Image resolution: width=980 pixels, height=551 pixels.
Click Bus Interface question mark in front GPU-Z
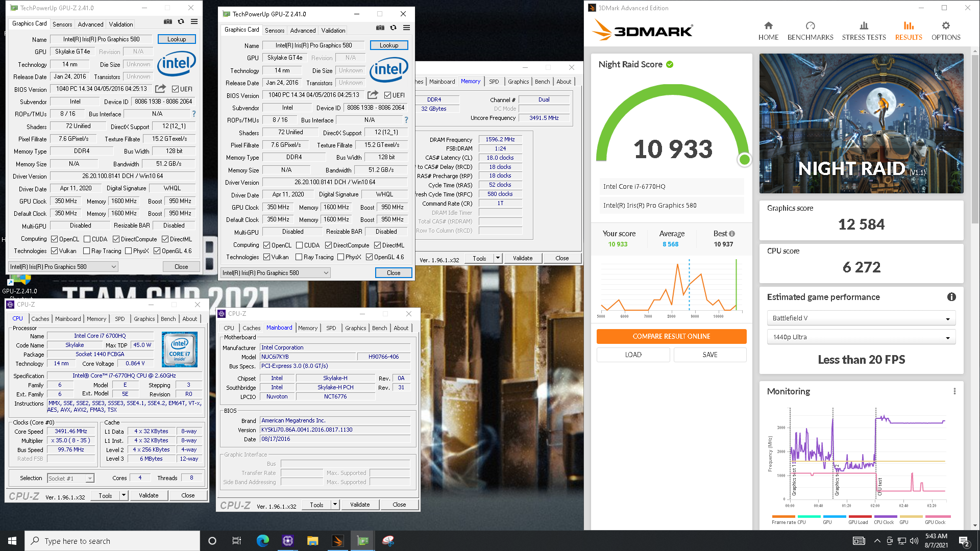coord(406,120)
